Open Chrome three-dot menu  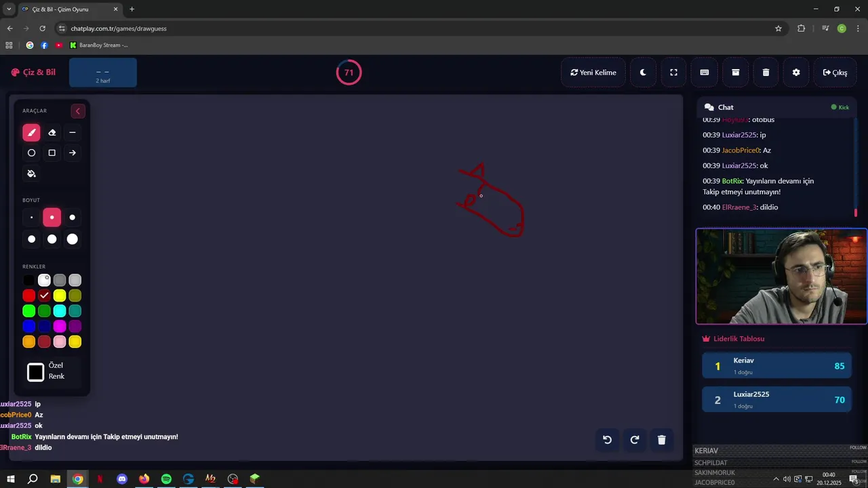(857, 28)
